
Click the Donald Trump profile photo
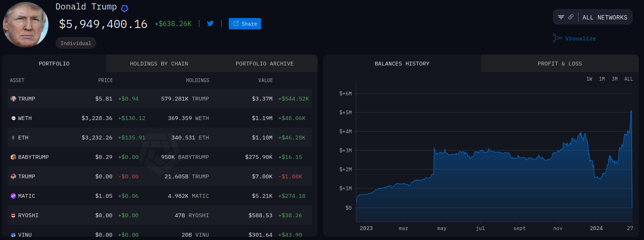click(x=26, y=24)
